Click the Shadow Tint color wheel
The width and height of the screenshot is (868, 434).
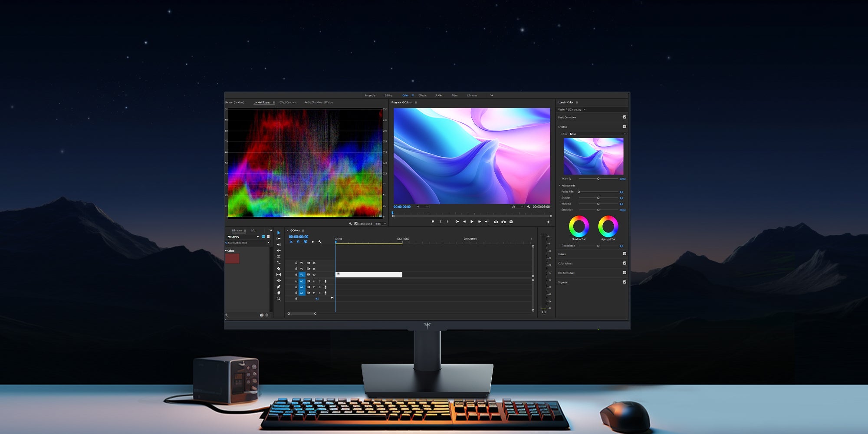click(579, 226)
